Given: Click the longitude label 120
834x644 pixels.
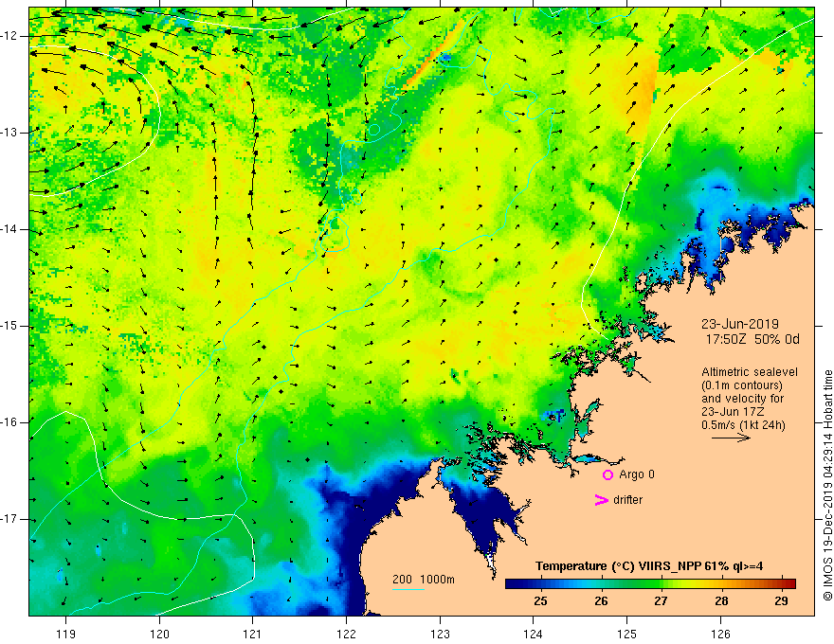Looking at the screenshot, I should pos(159,634).
